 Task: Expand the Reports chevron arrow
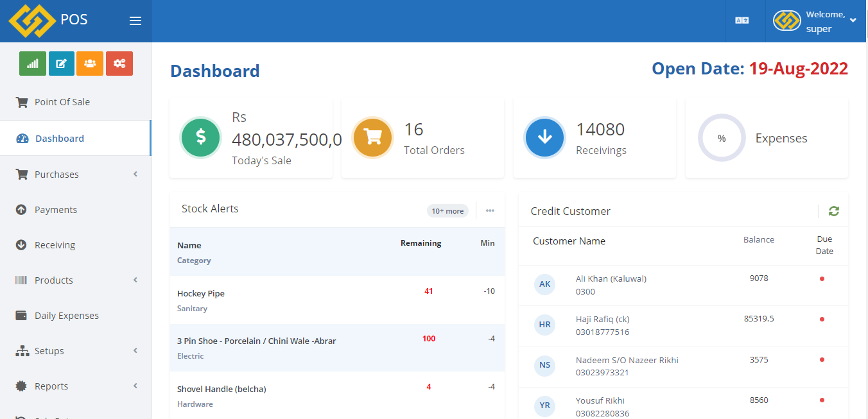point(135,386)
